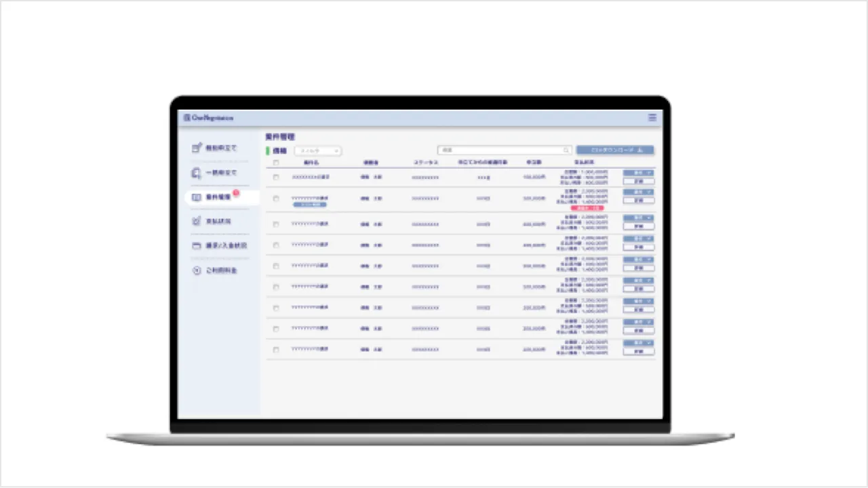The height and width of the screenshot is (488, 868).
Task: Click the first sidebar item's document-pencil icon
Action: [x=196, y=147]
